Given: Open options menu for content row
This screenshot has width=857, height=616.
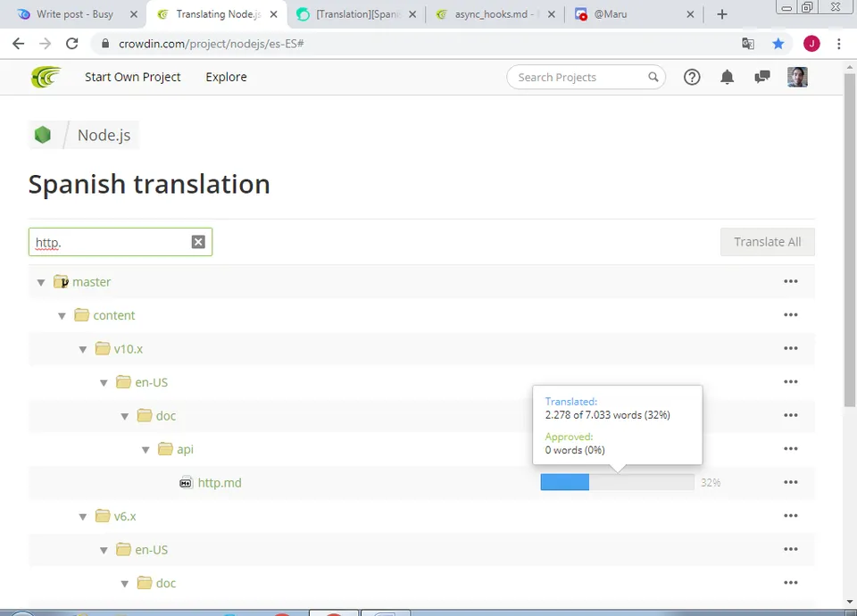Looking at the screenshot, I should tap(791, 315).
